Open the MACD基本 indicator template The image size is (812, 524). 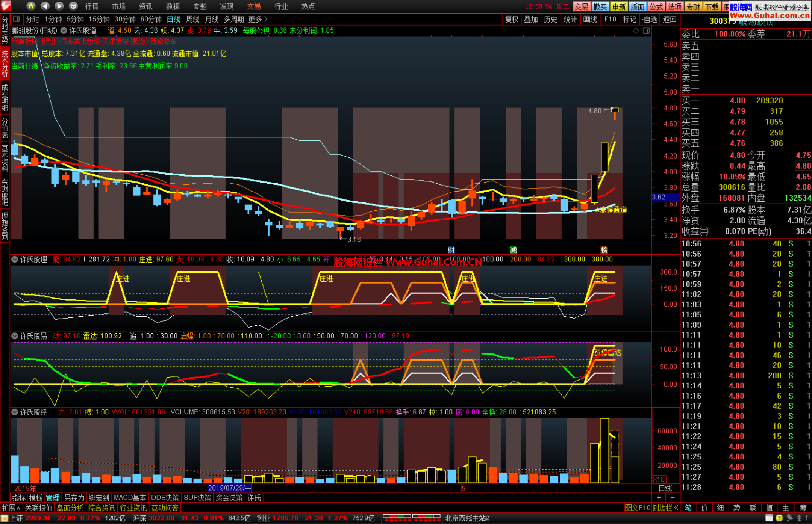(130, 498)
